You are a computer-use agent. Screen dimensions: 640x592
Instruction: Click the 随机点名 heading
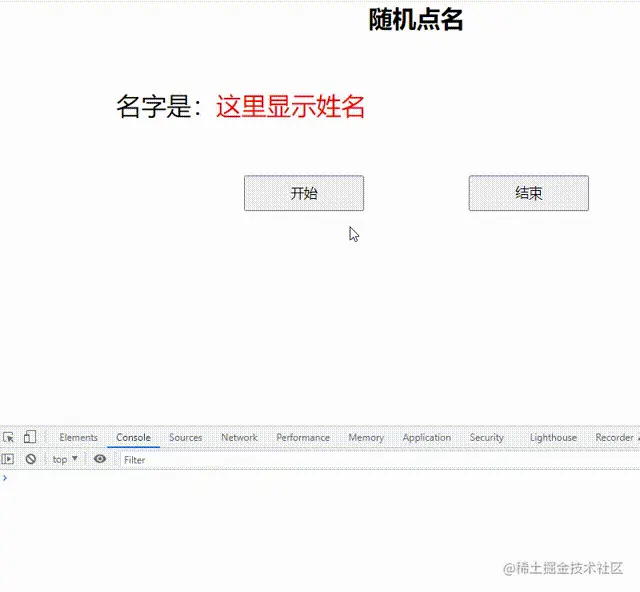coord(416,20)
